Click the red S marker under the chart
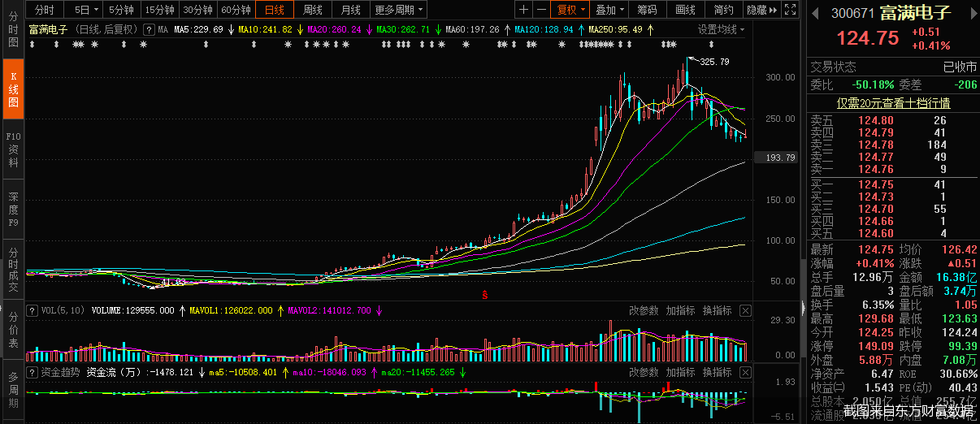The height and width of the screenshot is (424, 980). (x=484, y=294)
